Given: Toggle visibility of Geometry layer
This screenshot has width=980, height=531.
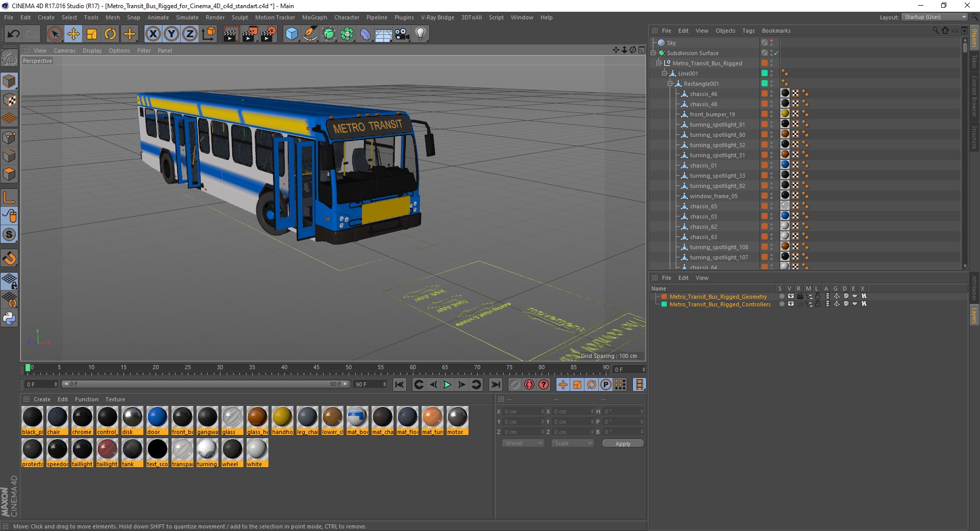Looking at the screenshot, I should click(x=791, y=296).
